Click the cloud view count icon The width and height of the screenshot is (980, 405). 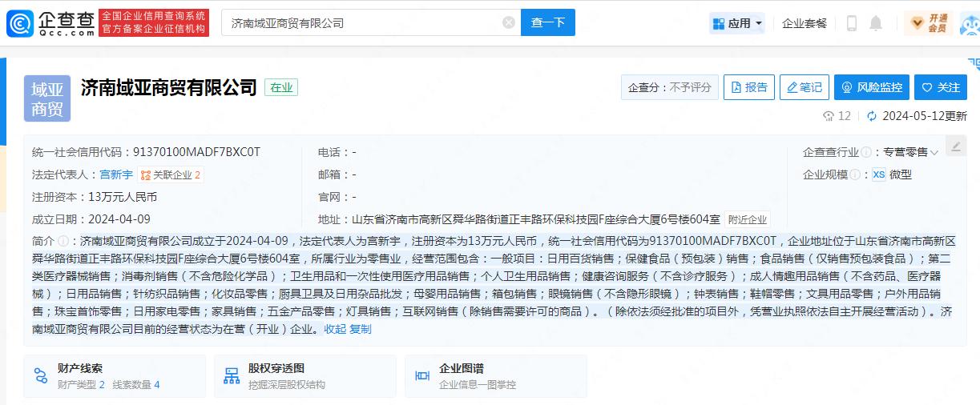[829, 116]
